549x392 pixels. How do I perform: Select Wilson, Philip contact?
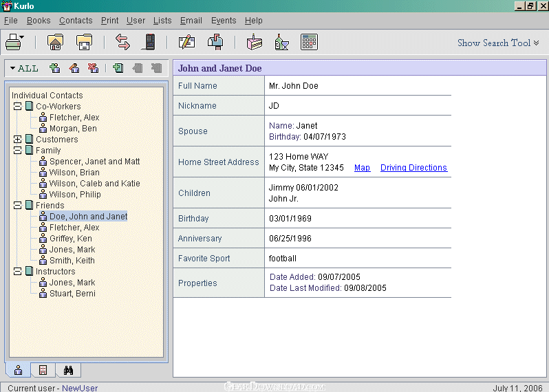[x=75, y=194]
